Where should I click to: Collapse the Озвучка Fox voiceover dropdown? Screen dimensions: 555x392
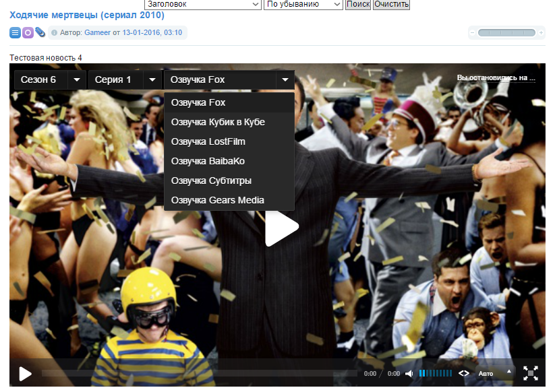tap(229, 80)
